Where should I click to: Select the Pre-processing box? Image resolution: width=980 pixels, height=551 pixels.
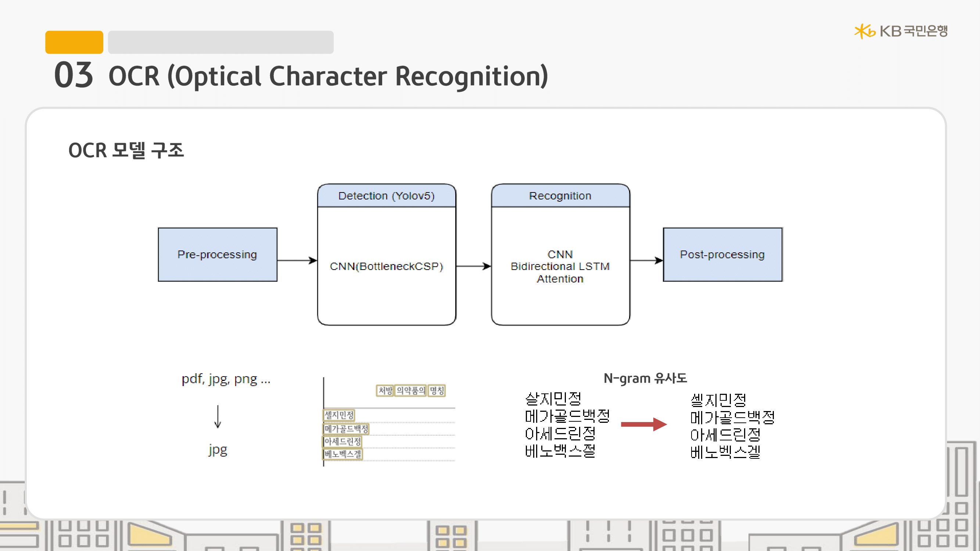point(218,255)
